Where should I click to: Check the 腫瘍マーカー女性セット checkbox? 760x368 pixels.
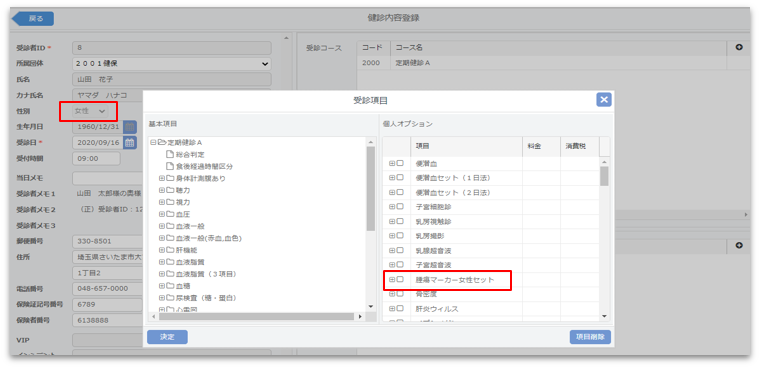coord(400,280)
